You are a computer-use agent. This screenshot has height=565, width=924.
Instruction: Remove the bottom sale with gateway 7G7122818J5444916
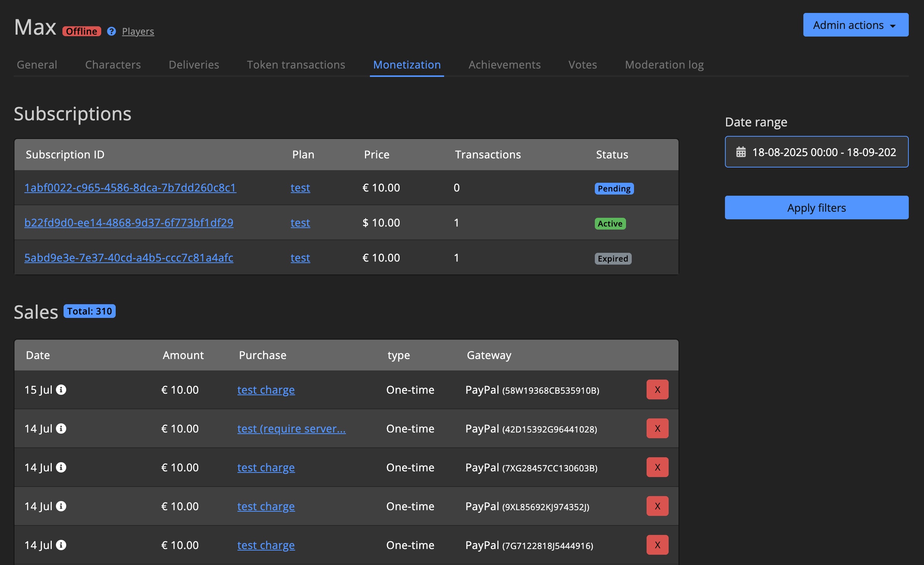click(x=657, y=544)
